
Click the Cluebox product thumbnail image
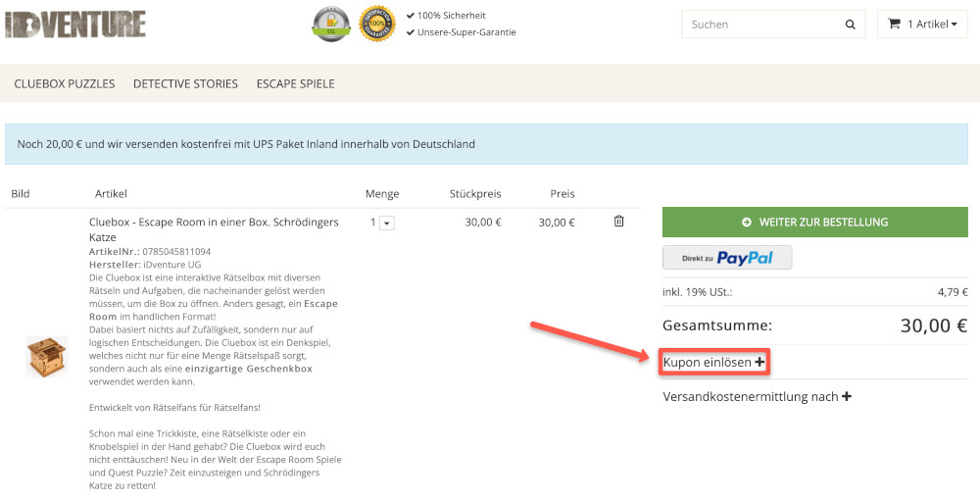pyautogui.click(x=46, y=356)
